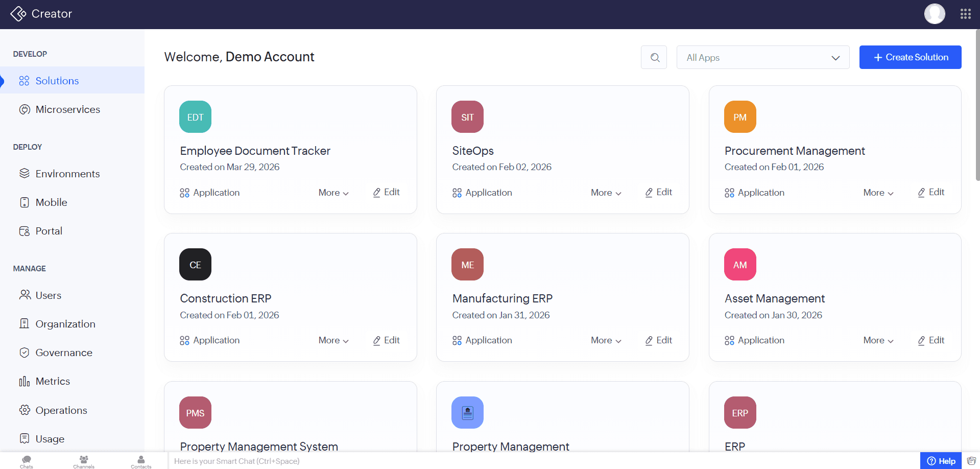Select Operations under Manage

61,410
